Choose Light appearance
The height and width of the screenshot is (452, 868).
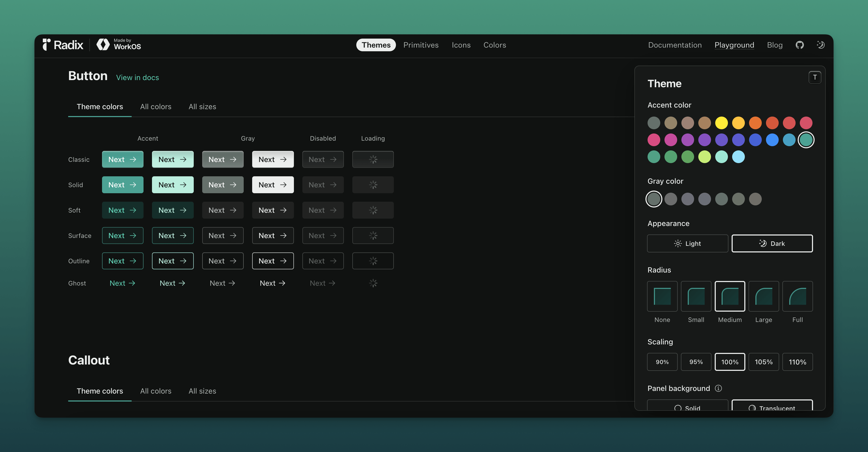[687, 243]
